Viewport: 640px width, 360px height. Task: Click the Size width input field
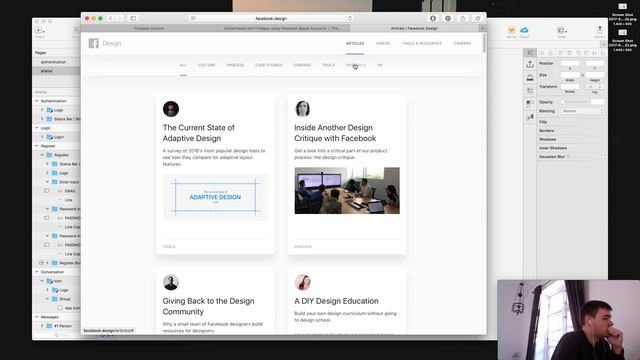tap(570, 75)
